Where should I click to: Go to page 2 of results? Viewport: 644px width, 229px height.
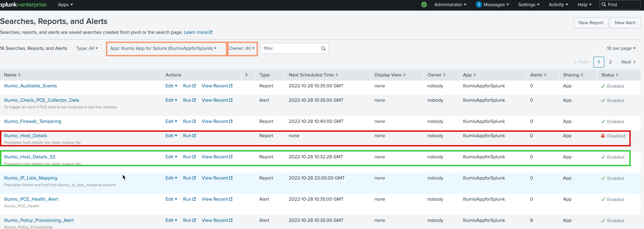pos(610,62)
